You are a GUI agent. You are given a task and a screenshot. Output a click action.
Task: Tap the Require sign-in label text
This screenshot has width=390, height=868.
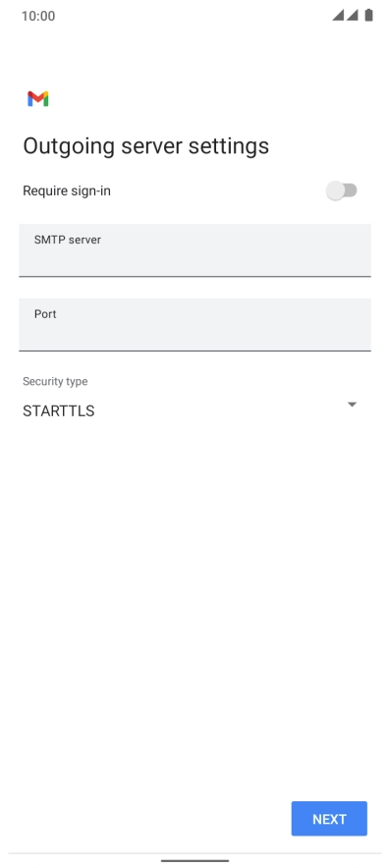pyautogui.click(x=67, y=191)
